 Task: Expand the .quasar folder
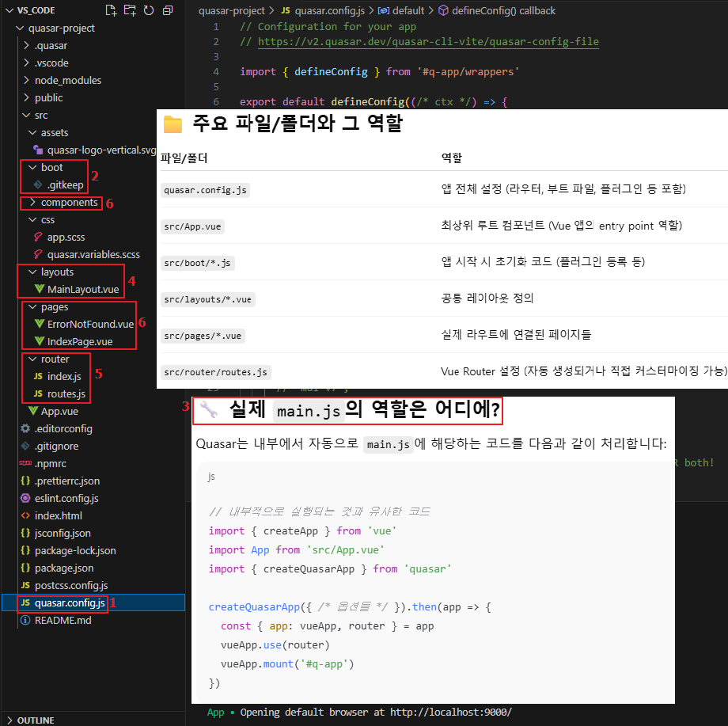tap(26, 45)
